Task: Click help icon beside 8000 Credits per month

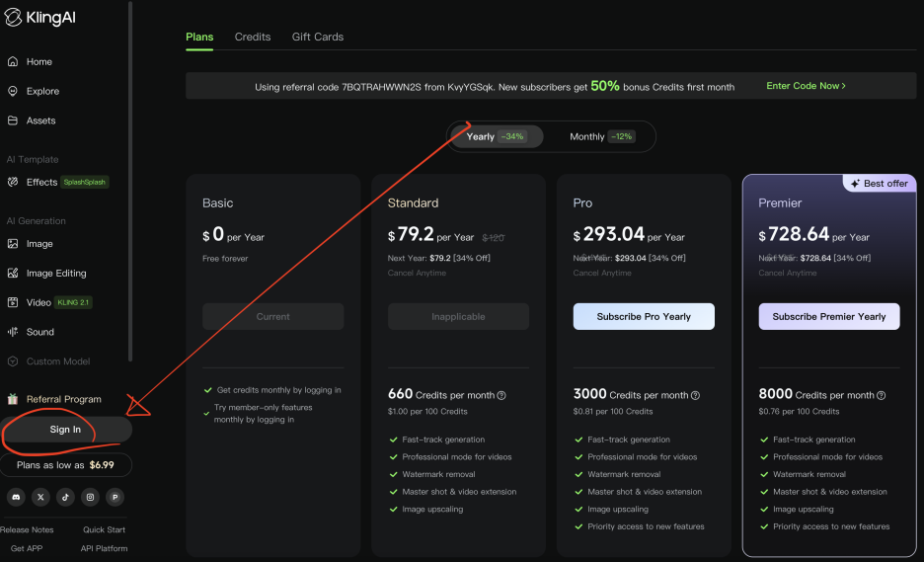Action: click(x=881, y=396)
